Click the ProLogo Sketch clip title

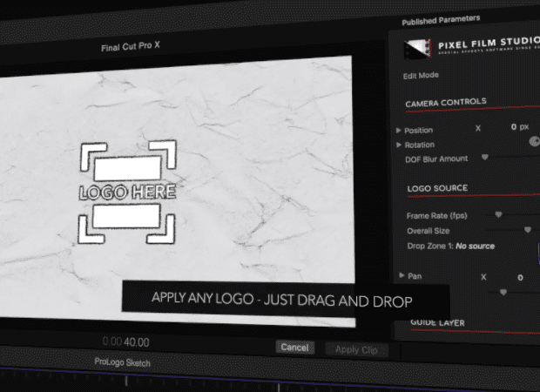pyautogui.click(x=122, y=362)
